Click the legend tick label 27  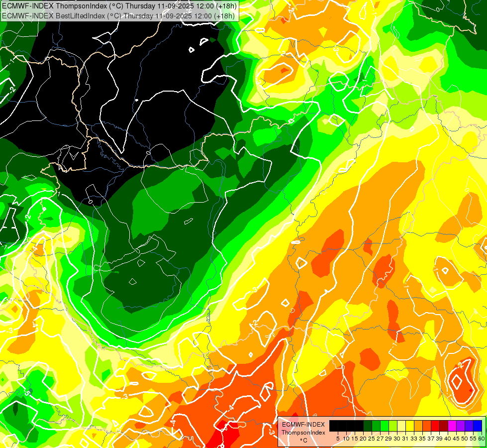[x=380, y=439]
